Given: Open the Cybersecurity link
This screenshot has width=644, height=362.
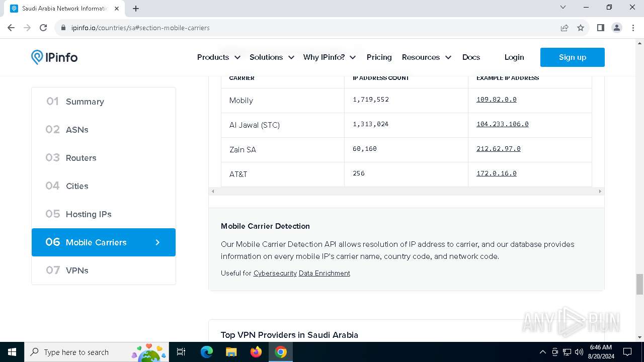Looking at the screenshot, I should 275,273.
